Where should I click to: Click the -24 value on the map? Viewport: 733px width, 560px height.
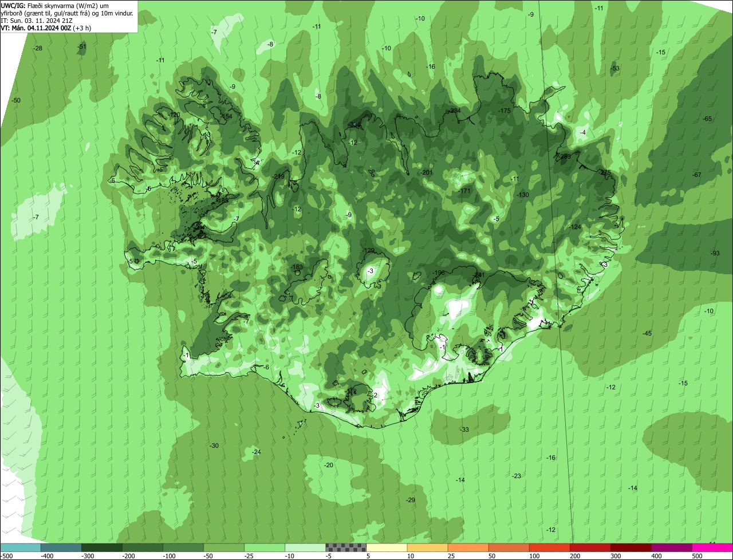pyautogui.click(x=257, y=452)
